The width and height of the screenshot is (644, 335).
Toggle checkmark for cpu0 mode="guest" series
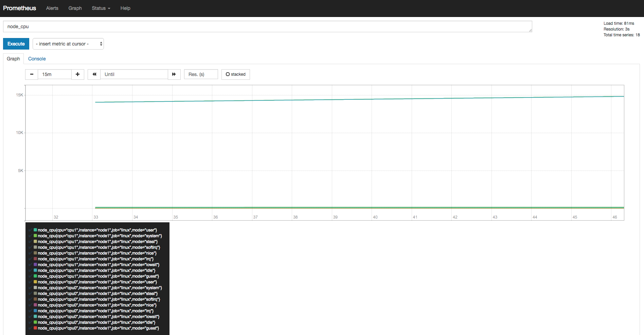click(31, 328)
